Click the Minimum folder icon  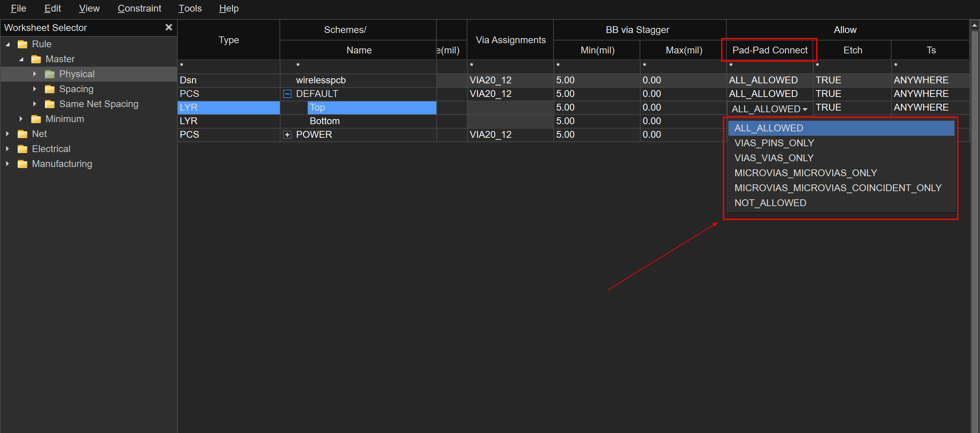[x=36, y=119]
